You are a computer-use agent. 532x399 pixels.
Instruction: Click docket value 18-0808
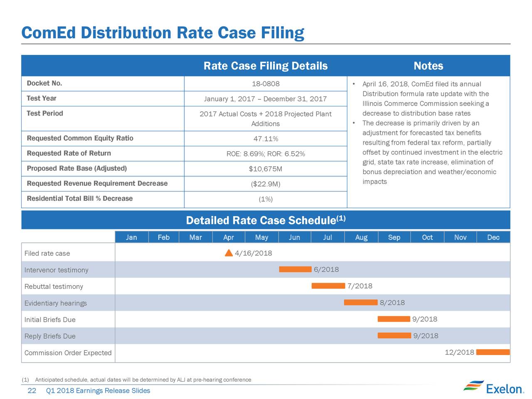[x=266, y=84]
